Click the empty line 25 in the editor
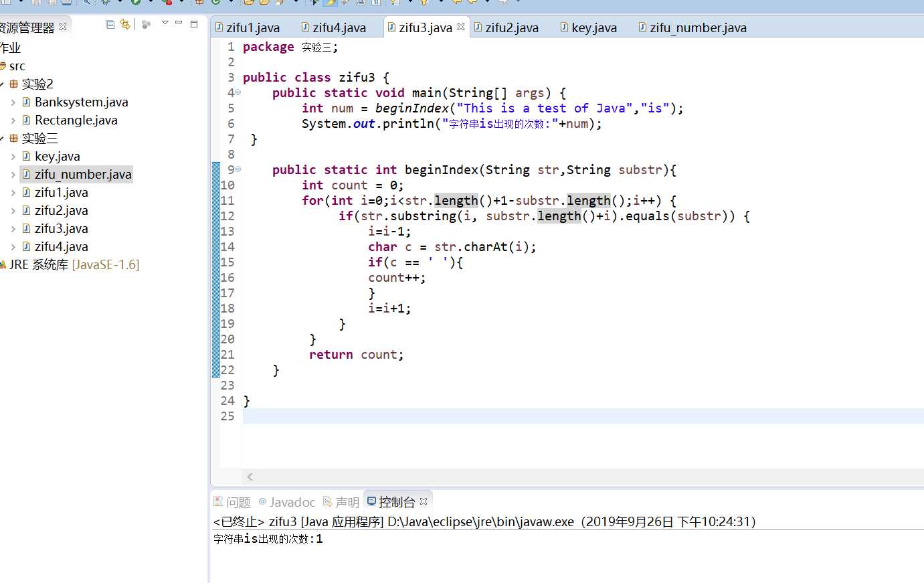 click(582, 416)
